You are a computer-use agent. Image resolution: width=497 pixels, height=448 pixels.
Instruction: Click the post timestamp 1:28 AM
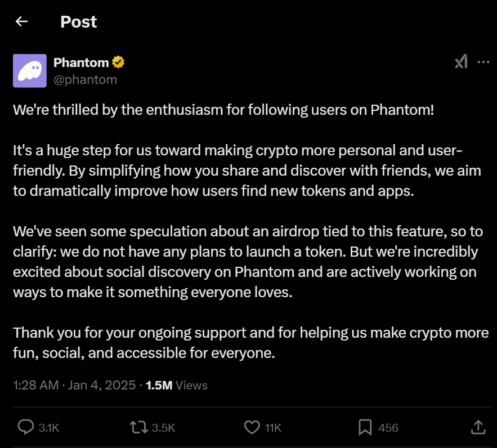click(35, 386)
